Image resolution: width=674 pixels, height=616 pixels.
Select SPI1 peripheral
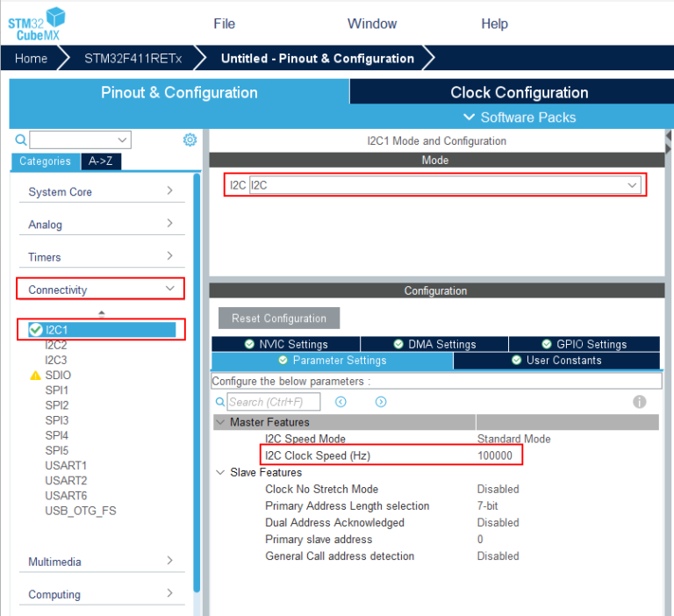click(57, 390)
